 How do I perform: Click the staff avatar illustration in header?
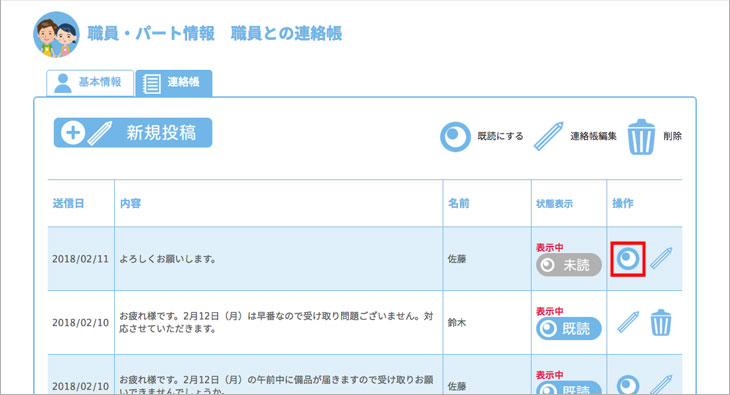tap(56, 34)
